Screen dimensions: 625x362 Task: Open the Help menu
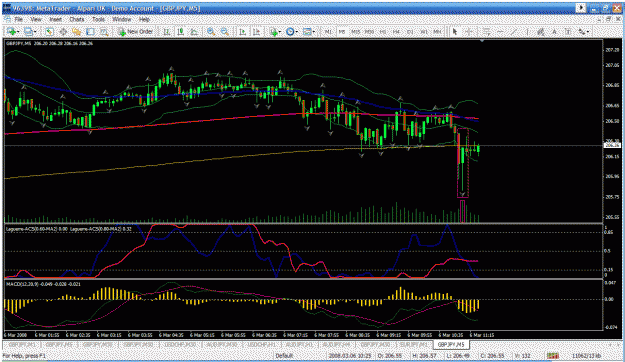point(144,19)
